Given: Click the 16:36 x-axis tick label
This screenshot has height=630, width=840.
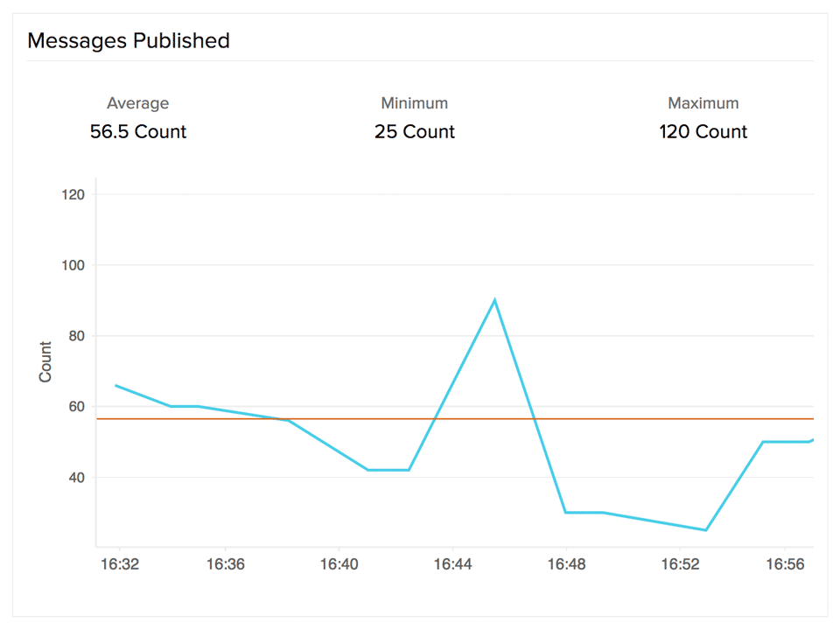Looking at the screenshot, I should point(225,565).
